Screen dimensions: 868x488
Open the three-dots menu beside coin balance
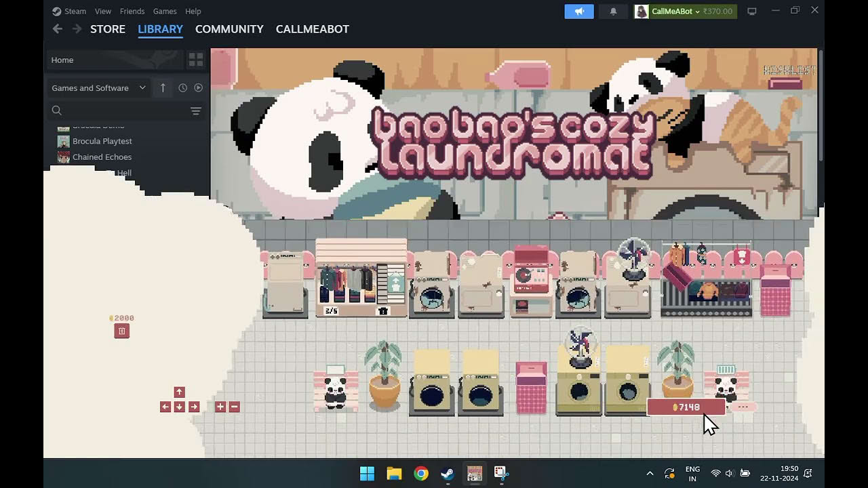[x=743, y=407]
